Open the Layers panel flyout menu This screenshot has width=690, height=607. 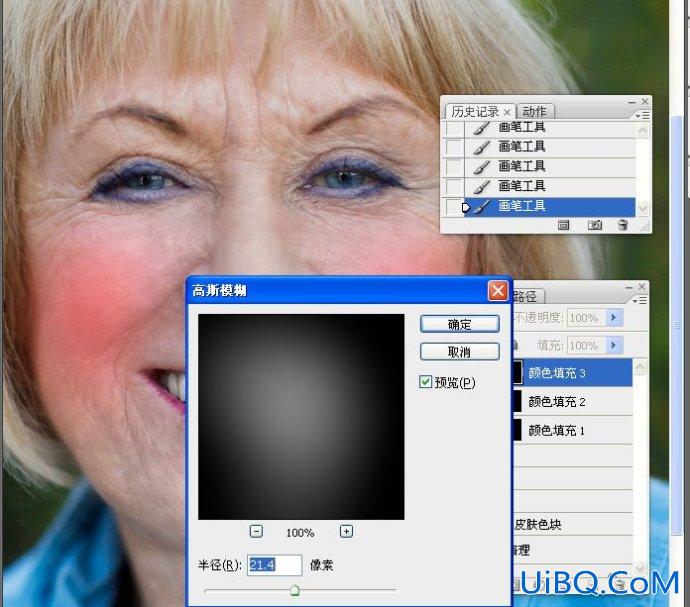642,300
